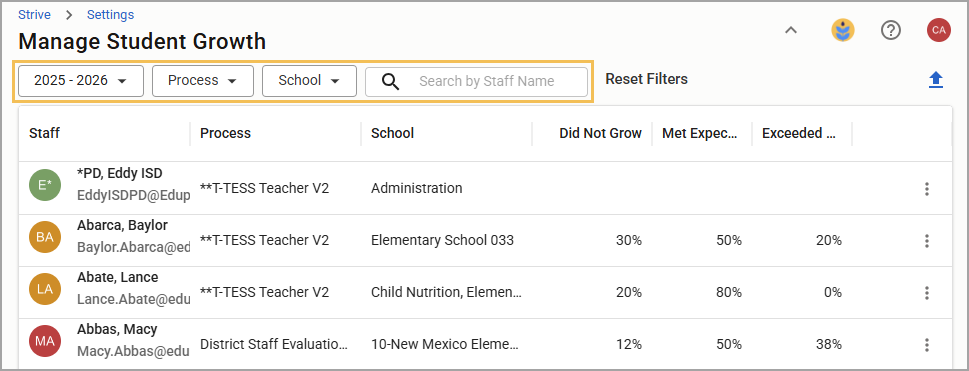
Task: Click the Baylor.Abarca@ed email text
Action: tap(133, 247)
